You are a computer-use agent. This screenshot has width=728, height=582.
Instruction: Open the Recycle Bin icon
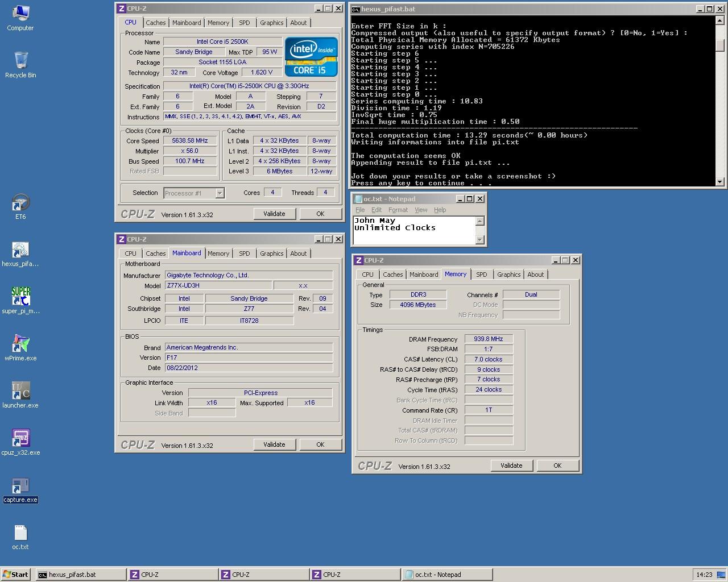pos(20,65)
